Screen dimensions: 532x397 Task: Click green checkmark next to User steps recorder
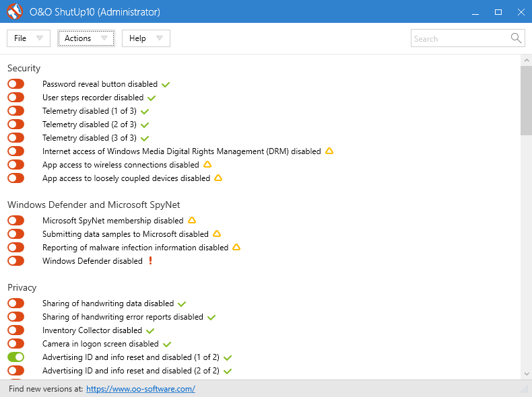tap(152, 98)
